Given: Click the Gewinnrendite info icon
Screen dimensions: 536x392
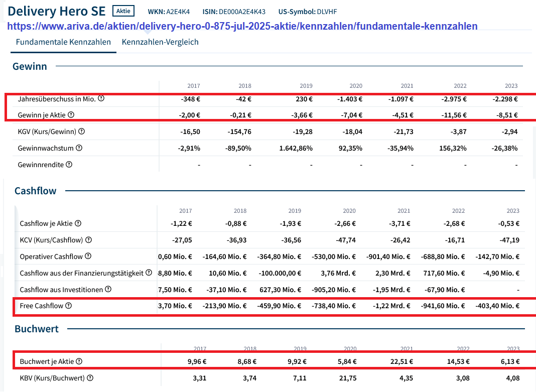Looking at the screenshot, I should click(69, 164).
